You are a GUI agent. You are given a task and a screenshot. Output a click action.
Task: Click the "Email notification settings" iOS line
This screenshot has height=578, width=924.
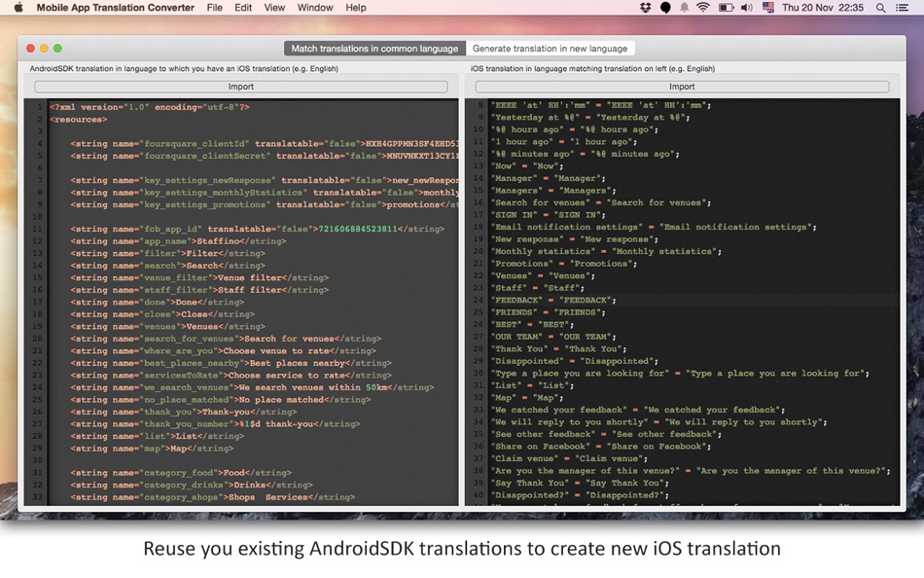[655, 227]
